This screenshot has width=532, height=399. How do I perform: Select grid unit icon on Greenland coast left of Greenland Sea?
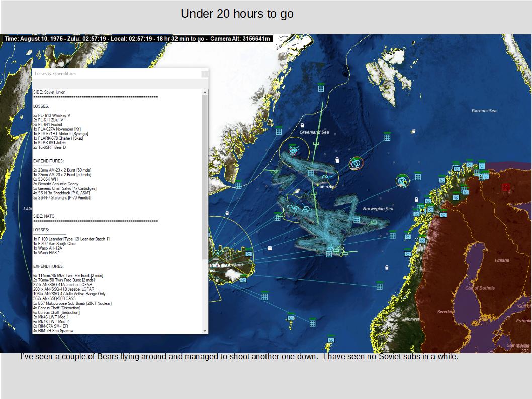pos(279,131)
